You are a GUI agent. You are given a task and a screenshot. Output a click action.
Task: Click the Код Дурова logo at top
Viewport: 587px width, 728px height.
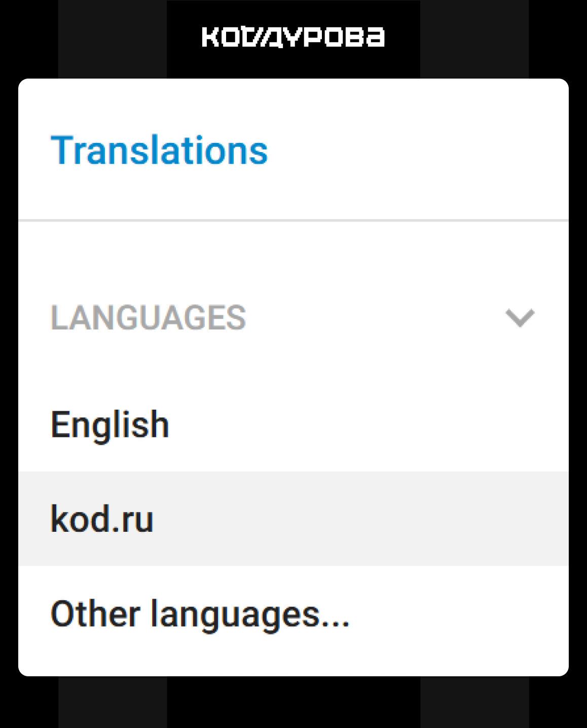(x=293, y=37)
